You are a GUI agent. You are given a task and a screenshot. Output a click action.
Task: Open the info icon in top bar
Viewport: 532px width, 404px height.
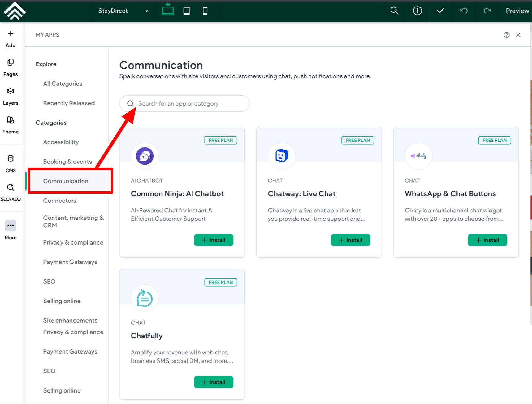[417, 11]
